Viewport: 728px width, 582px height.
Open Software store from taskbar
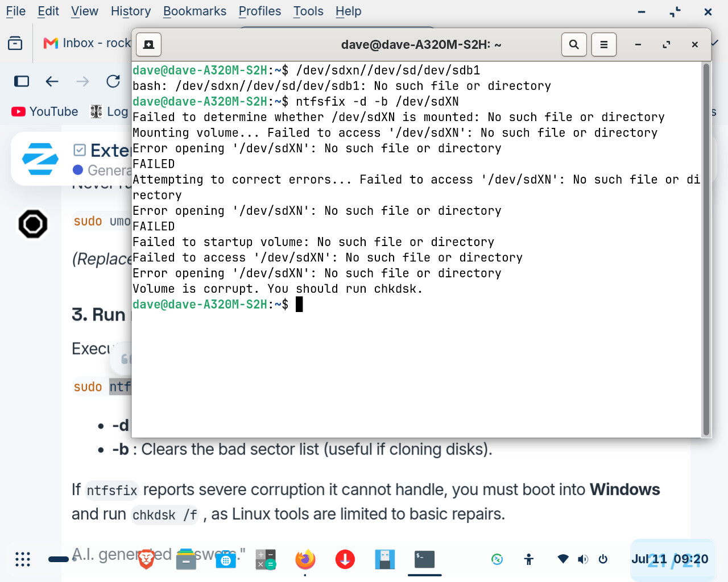(226, 559)
